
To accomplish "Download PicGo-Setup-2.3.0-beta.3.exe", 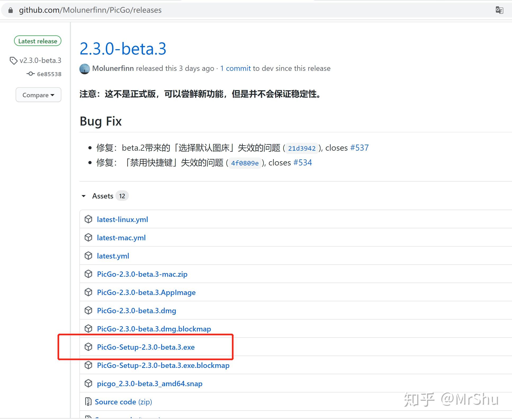I will point(146,347).
